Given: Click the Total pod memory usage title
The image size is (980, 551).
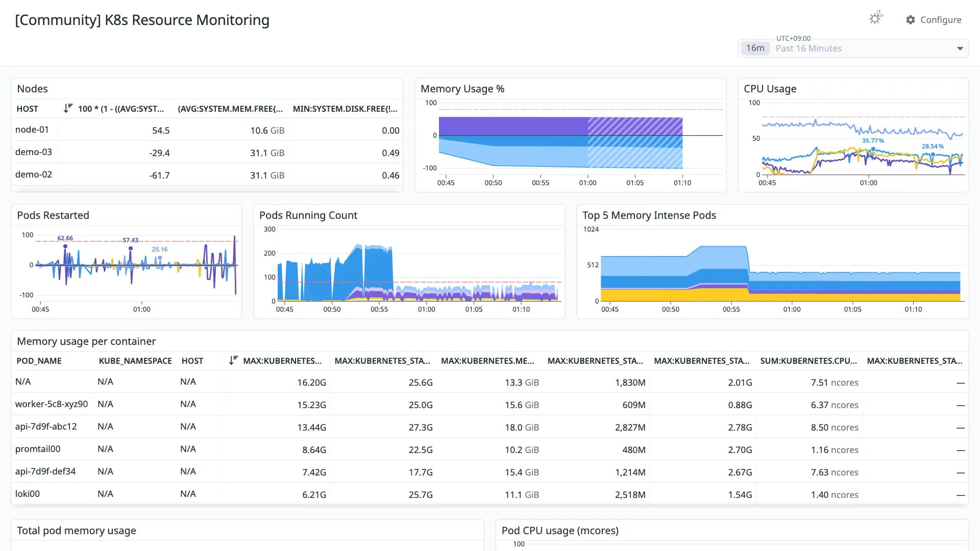Looking at the screenshot, I should pyautogui.click(x=77, y=531).
